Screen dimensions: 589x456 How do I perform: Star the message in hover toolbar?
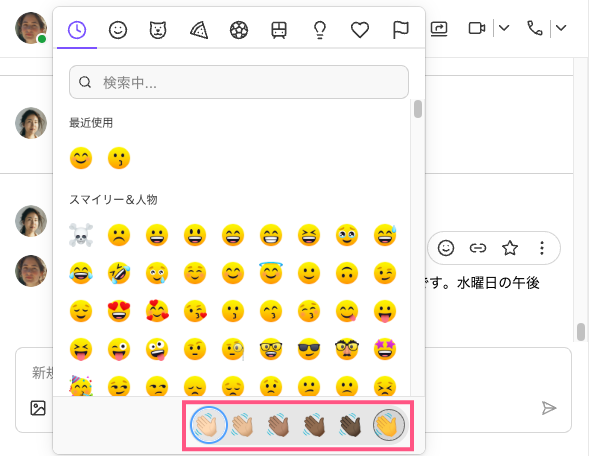click(510, 248)
